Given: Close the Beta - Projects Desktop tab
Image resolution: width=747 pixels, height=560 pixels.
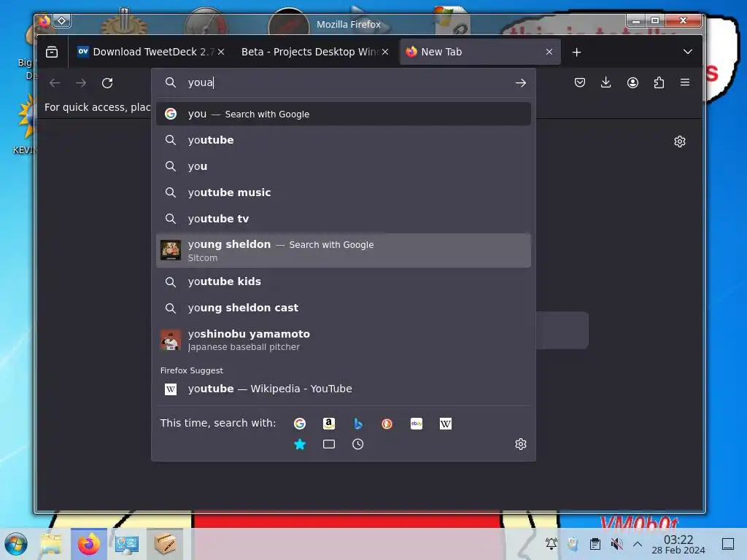Looking at the screenshot, I should (385, 52).
